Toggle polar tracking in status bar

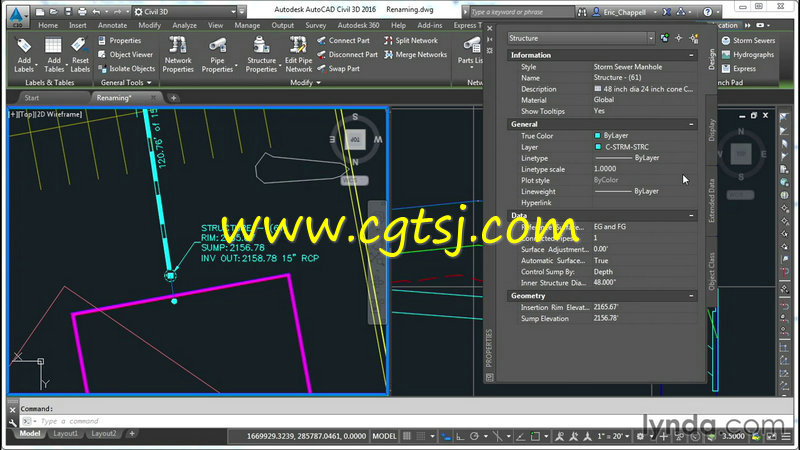pyautogui.click(x=474, y=436)
